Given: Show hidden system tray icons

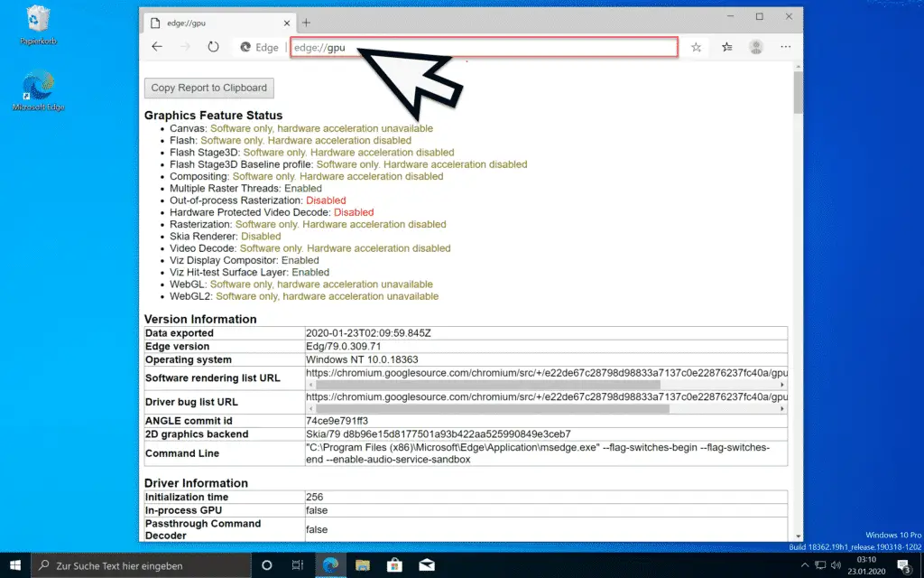Looking at the screenshot, I should [805, 565].
